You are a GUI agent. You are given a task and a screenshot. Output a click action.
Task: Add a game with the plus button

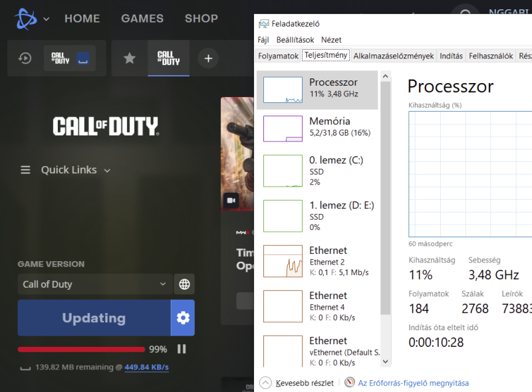pos(208,58)
